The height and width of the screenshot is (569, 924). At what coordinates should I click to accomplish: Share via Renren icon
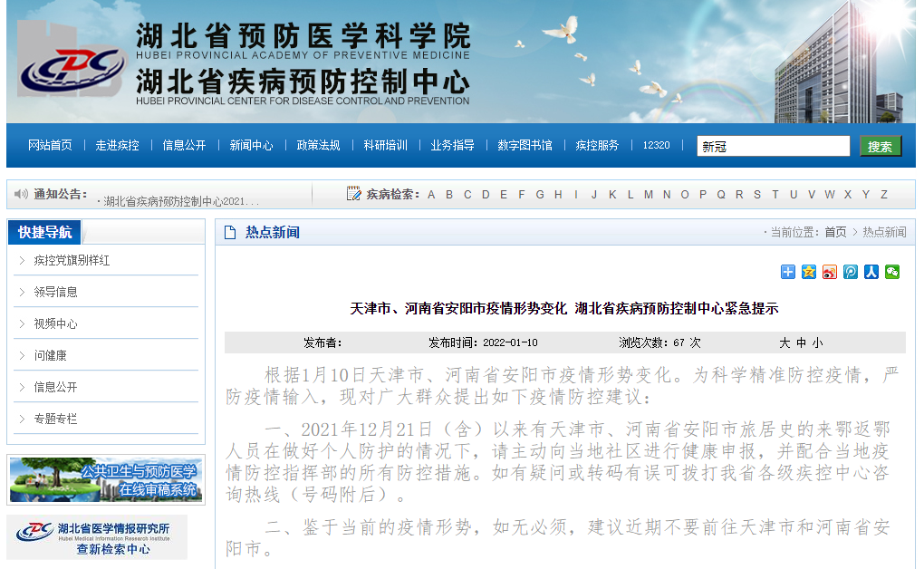click(x=871, y=272)
